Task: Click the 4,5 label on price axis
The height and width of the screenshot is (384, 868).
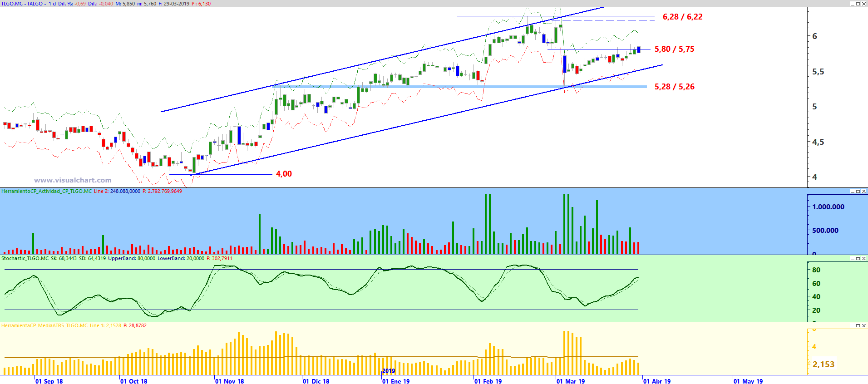Action: pos(818,142)
